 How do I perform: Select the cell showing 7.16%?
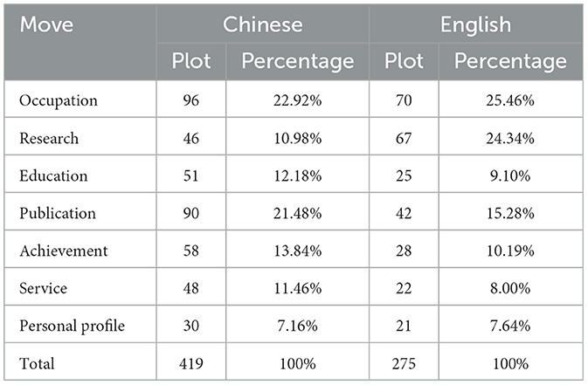[x=297, y=326]
